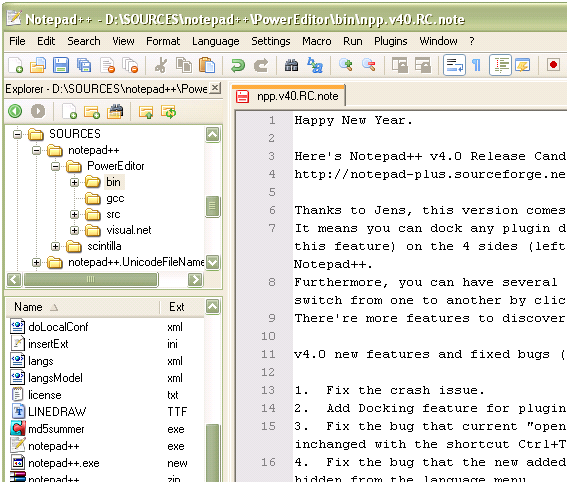Create new folder from Explorer toolbar
The height and width of the screenshot is (484, 569).
click(x=91, y=112)
